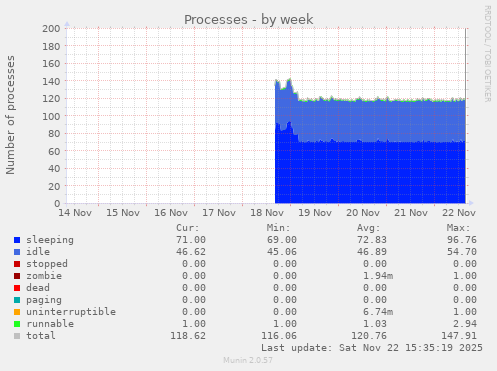This screenshot has height=371, width=497.
Task: Click the y-axis value 200
Action: coord(51,29)
